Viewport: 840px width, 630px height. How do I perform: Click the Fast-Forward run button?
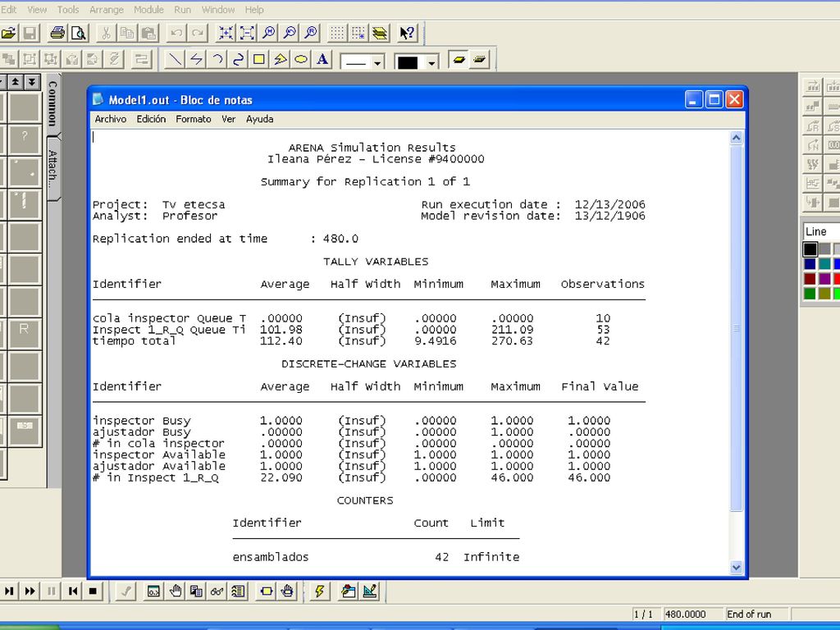tap(30, 591)
